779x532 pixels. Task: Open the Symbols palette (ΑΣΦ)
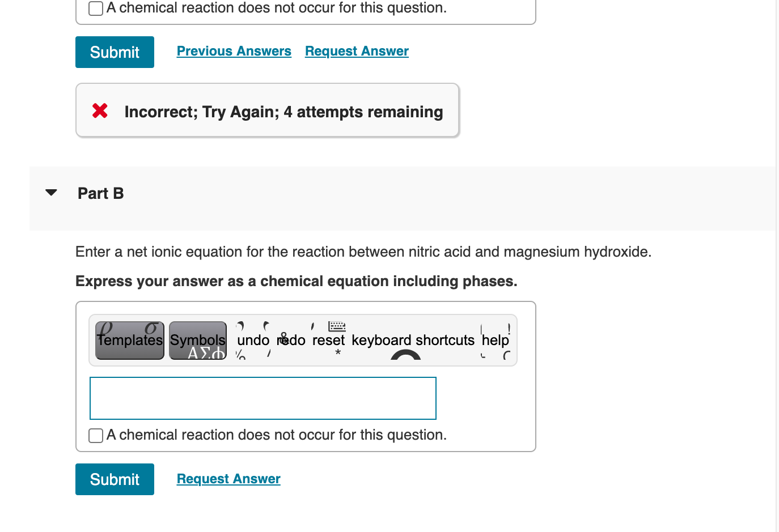197,340
